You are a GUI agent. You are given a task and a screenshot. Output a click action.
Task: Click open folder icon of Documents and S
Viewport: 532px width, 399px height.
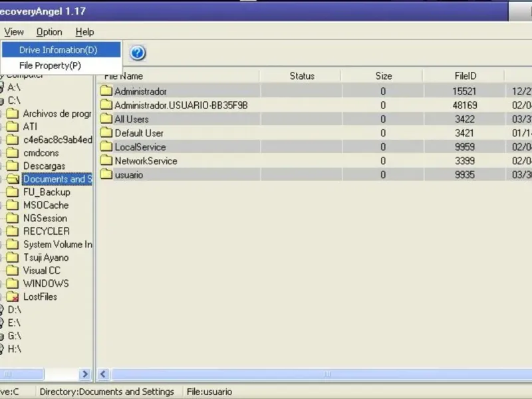coord(13,179)
